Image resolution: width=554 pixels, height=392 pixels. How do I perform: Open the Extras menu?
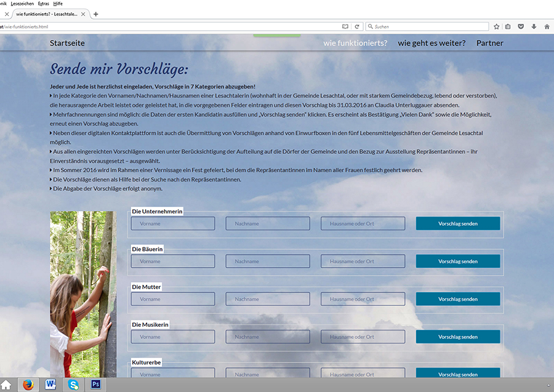[x=44, y=4]
